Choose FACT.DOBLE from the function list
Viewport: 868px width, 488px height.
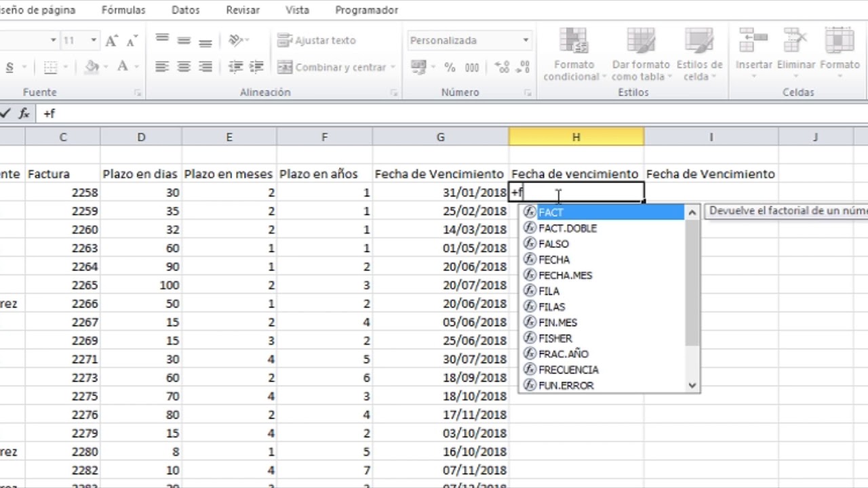tap(603, 228)
